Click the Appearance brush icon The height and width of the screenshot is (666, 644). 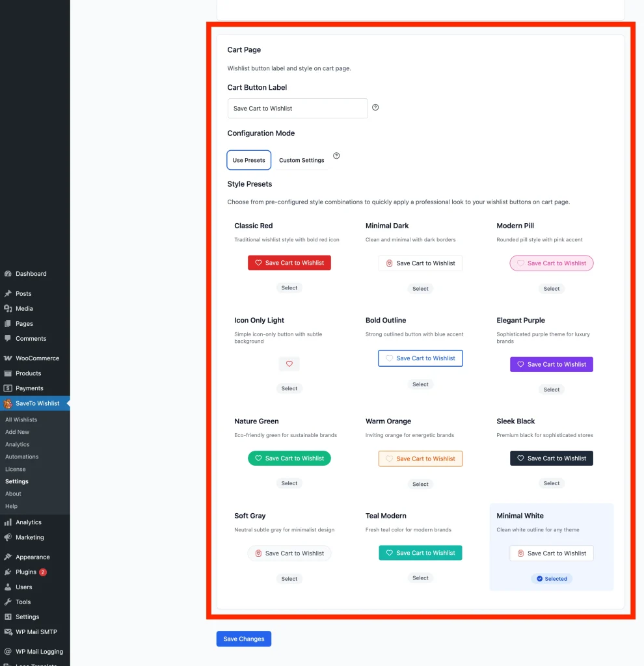click(x=8, y=557)
